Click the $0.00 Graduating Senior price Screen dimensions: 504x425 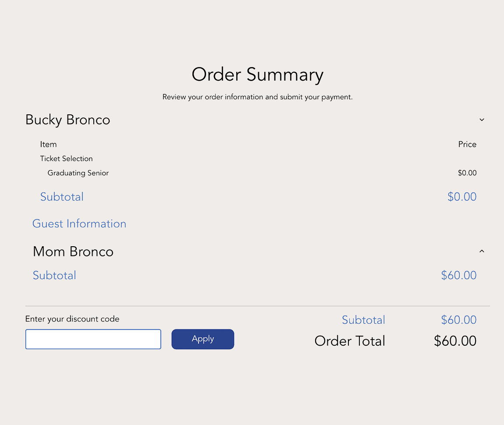tap(467, 173)
